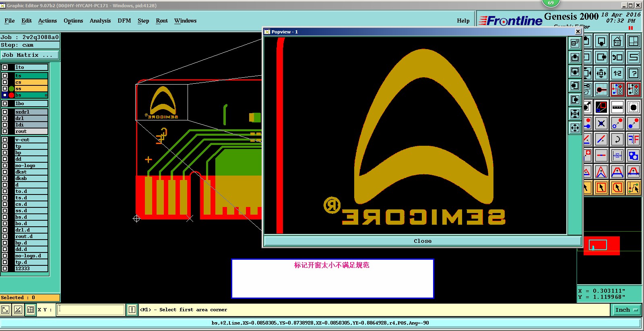
Task: Click the home view icon
Action: [617, 41]
